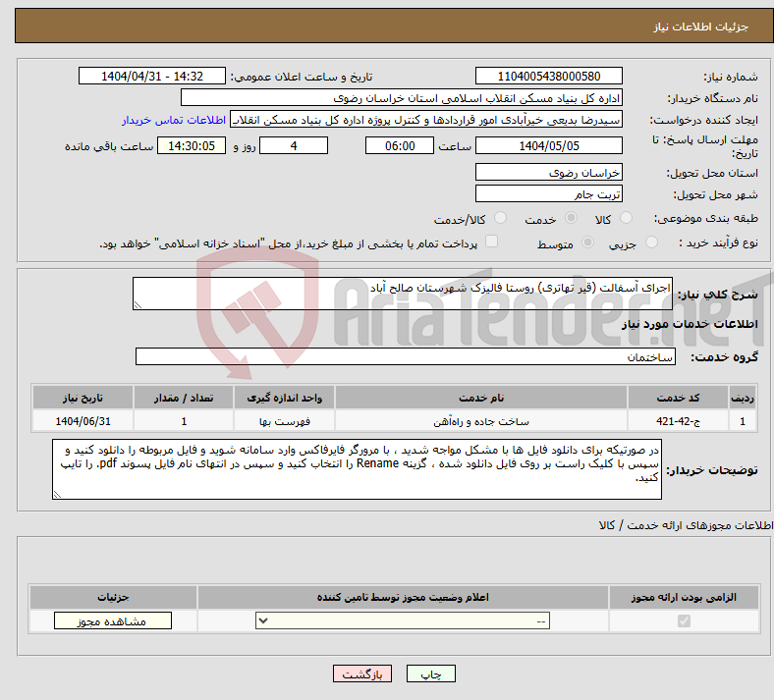774x700 pixels.
Task: Click the گروه خدمت field showing ساختمان
Action: click(404, 357)
